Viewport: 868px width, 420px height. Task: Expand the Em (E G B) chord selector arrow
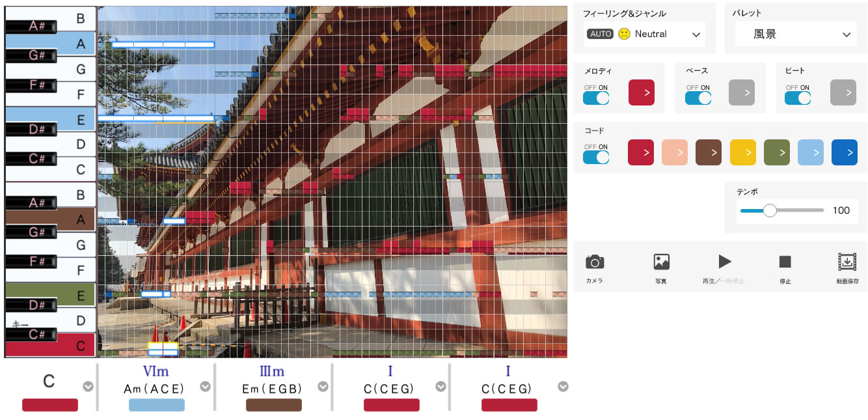point(323,386)
